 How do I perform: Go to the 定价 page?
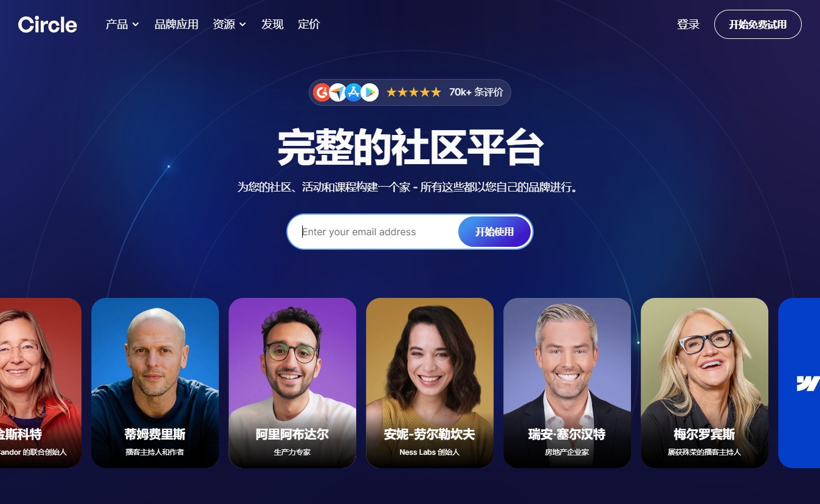[x=309, y=24]
